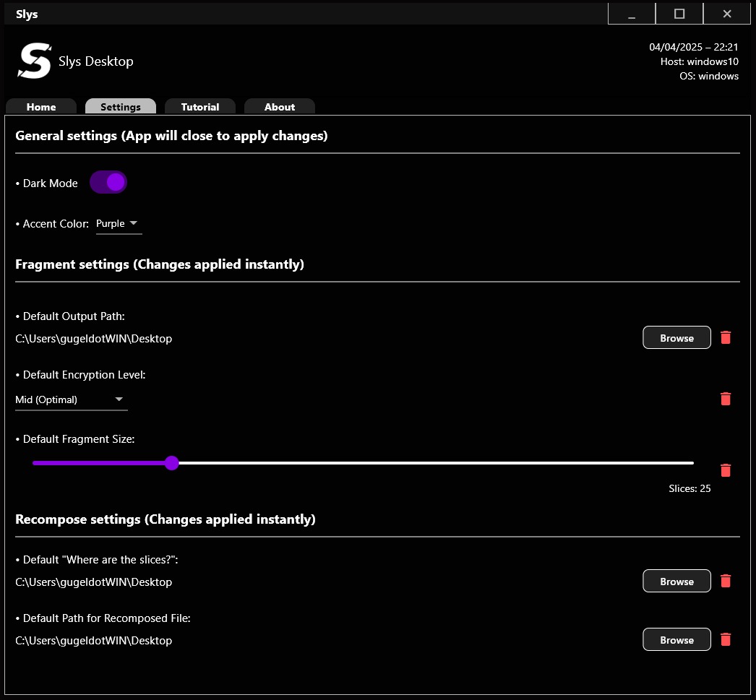Image resolution: width=756 pixels, height=700 pixels.
Task: Select the Settings tab
Action: click(121, 107)
